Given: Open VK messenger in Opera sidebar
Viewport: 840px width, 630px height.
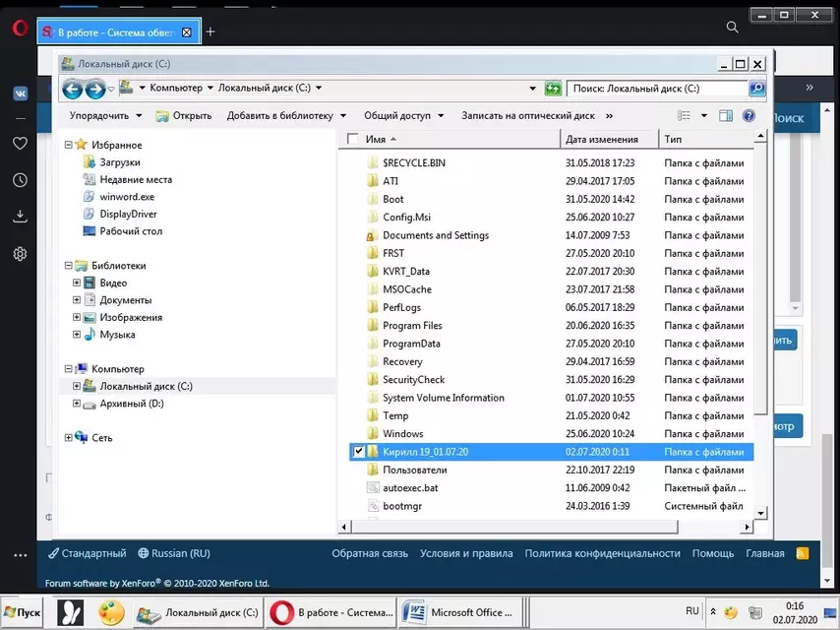Looking at the screenshot, I should [x=21, y=94].
